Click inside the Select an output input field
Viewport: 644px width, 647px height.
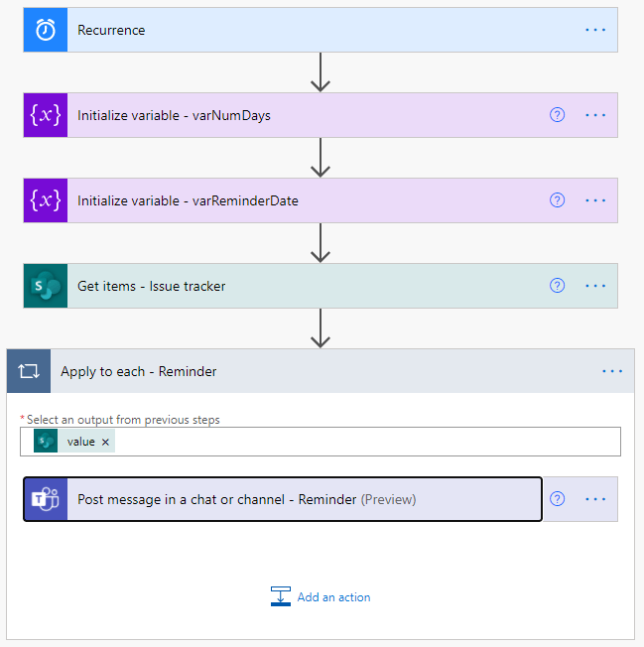367,442
